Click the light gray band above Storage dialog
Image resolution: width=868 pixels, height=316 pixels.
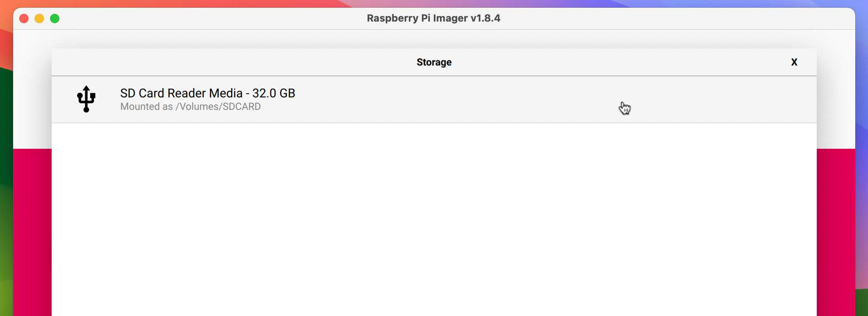[434, 39]
